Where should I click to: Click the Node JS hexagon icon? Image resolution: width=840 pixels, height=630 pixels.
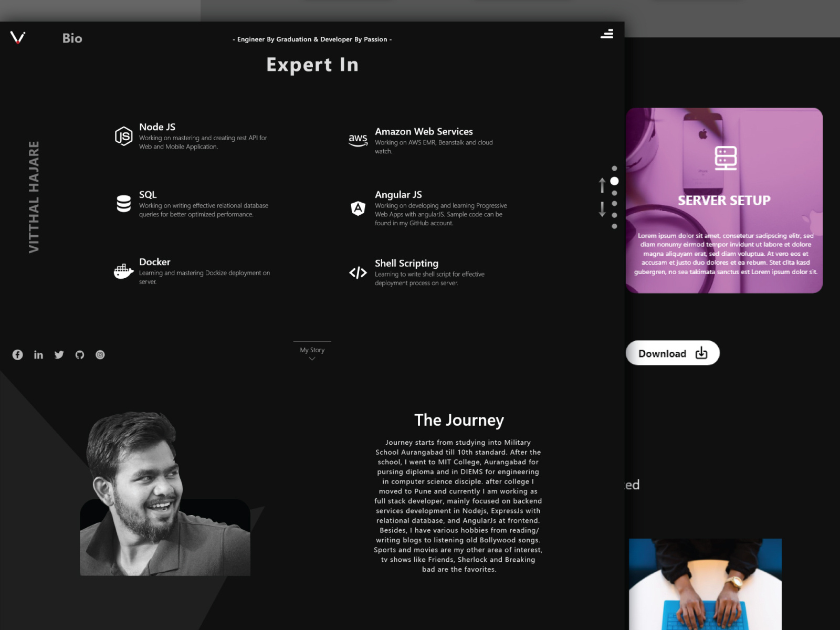click(x=123, y=136)
